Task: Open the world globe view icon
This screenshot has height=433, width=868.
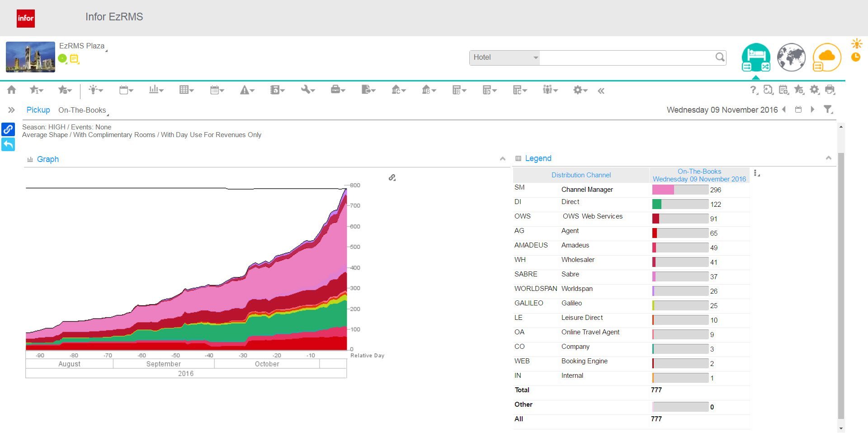Action: [791, 57]
